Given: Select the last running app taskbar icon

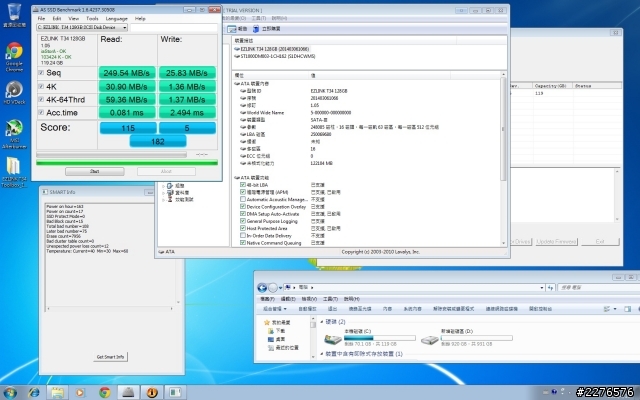Looking at the screenshot, I should (176, 393).
